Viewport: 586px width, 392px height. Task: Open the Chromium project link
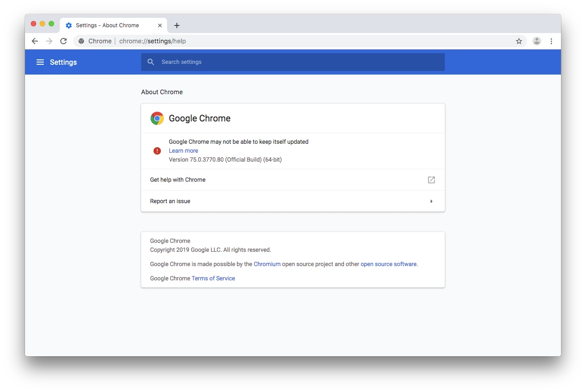tap(267, 264)
